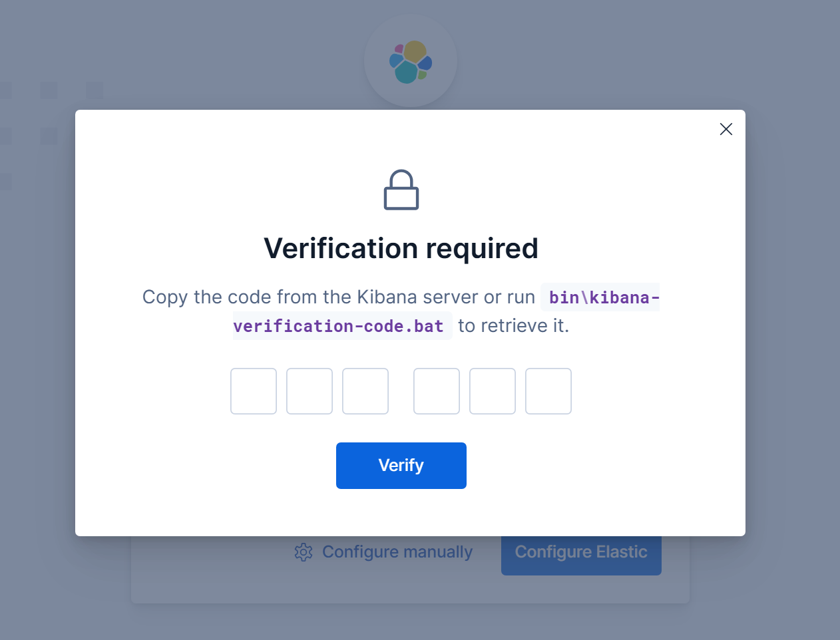The width and height of the screenshot is (840, 640).
Task: Click the Verification required heading
Action: 401,249
